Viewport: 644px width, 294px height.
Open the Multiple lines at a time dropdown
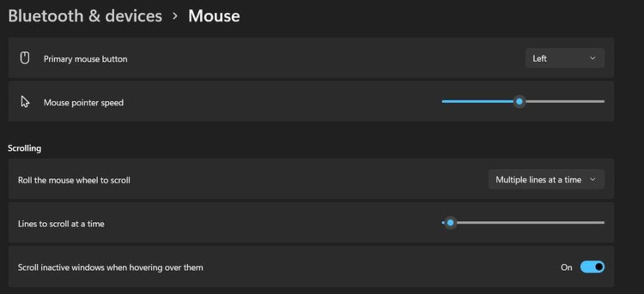pyautogui.click(x=546, y=179)
